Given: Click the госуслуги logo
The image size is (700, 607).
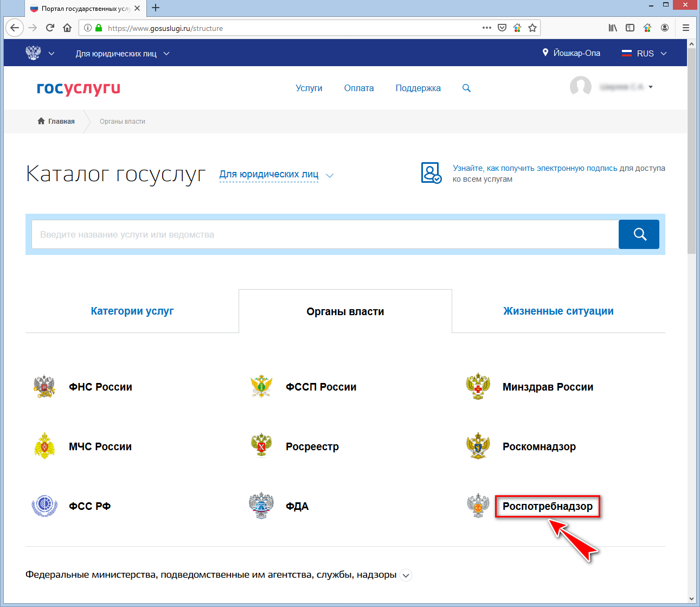Looking at the screenshot, I should (79, 88).
